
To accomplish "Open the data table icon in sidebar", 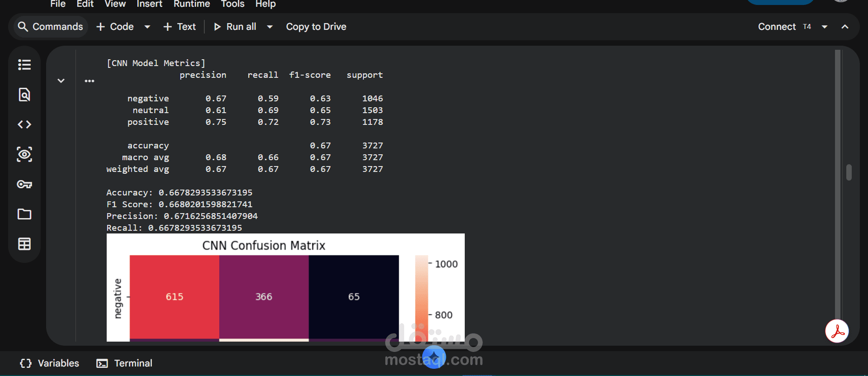I will (x=24, y=244).
